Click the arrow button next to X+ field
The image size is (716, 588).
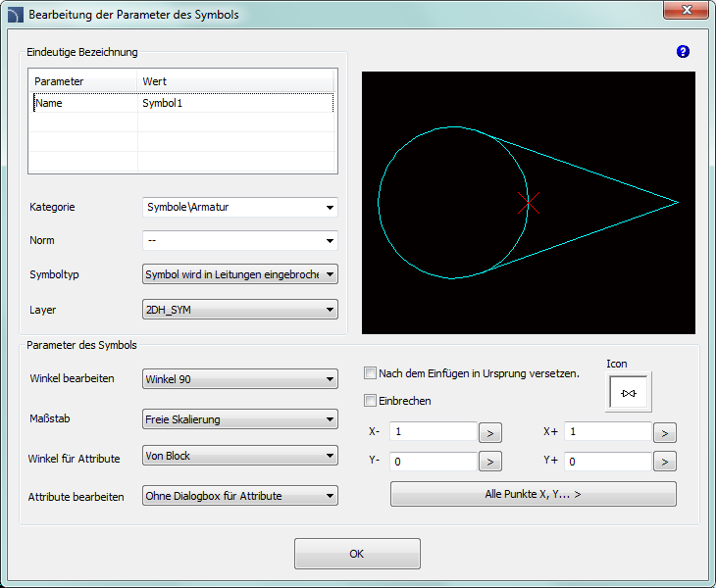(x=664, y=432)
